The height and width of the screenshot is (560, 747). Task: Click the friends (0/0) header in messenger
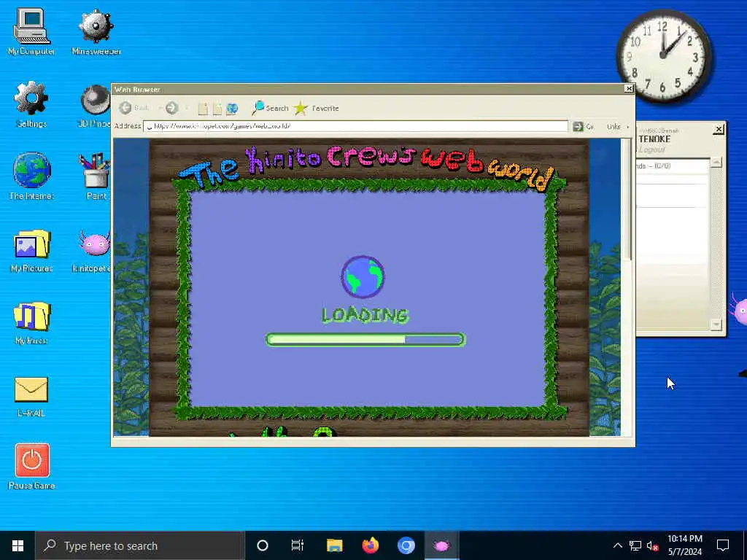coord(654,166)
